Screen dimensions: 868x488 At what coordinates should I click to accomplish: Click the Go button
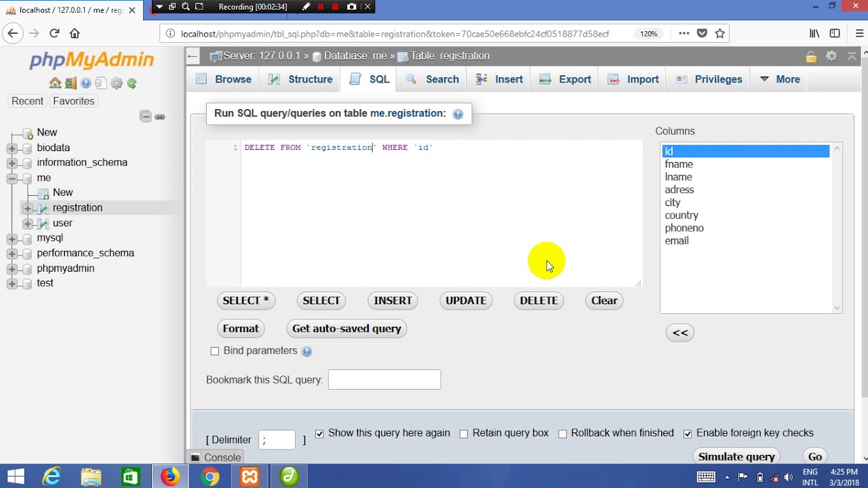815,457
